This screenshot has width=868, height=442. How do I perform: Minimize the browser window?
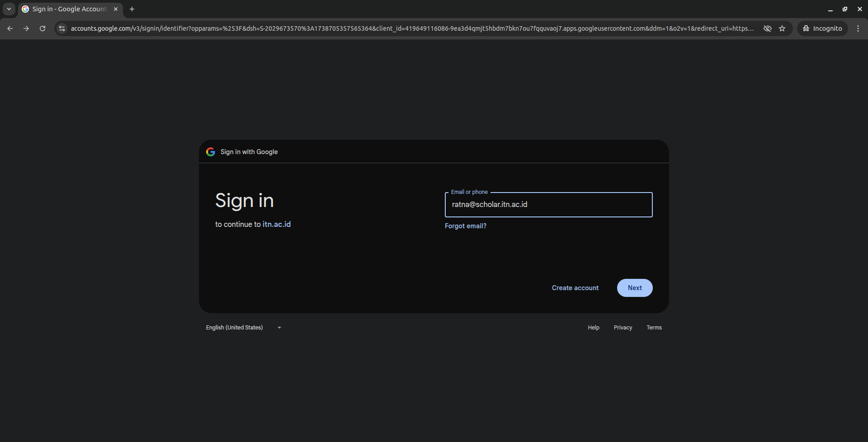pos(830,9)
